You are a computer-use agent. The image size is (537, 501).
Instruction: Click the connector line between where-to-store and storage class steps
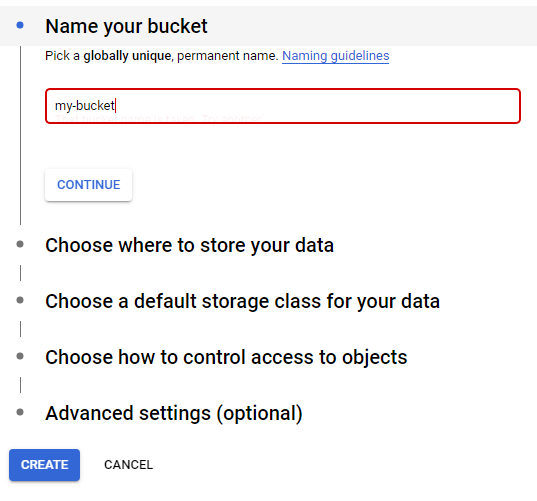point(21,273)
